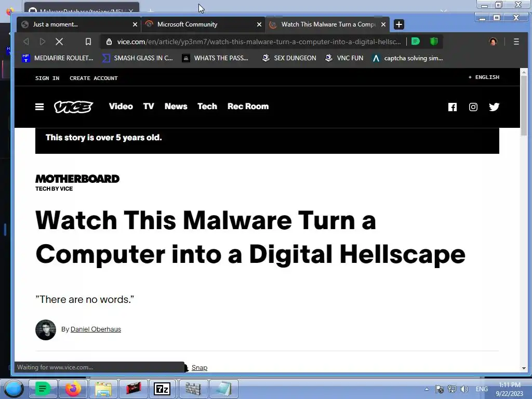Open VICE Twitter page icon
This screenshot has width=532, height=399.
pos(494,107)
